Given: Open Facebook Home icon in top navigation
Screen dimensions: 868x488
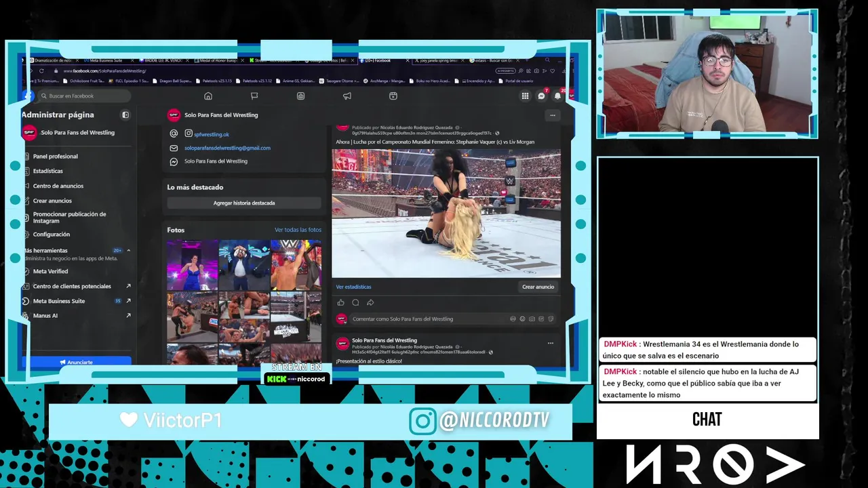Looking at the screenshot, I should coord(208,96).
